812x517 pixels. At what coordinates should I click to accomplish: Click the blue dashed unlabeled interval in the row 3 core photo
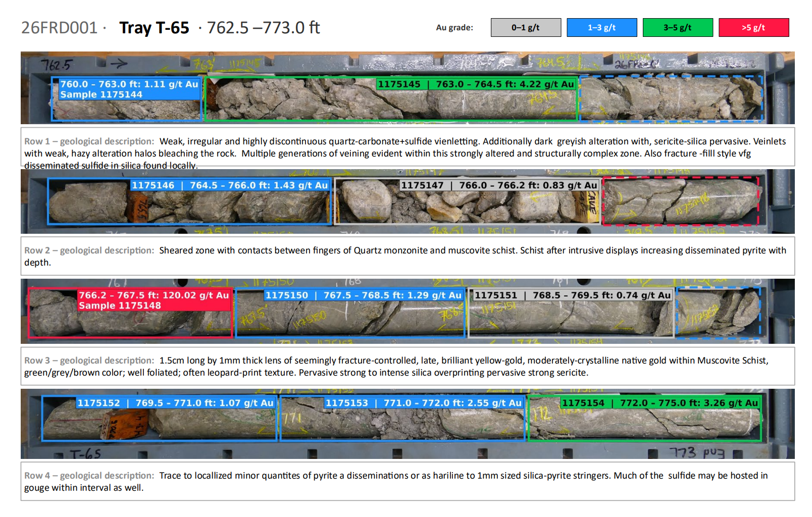(718, 313)
